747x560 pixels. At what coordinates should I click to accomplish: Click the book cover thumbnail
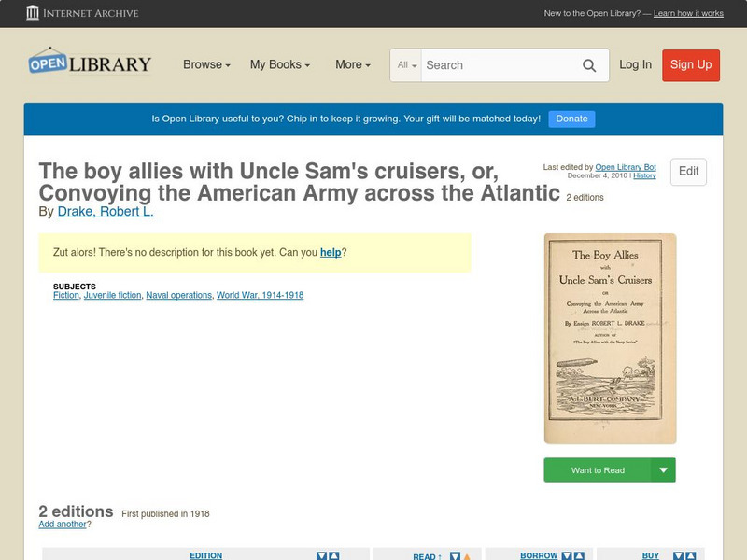click(x=610, y=338)
